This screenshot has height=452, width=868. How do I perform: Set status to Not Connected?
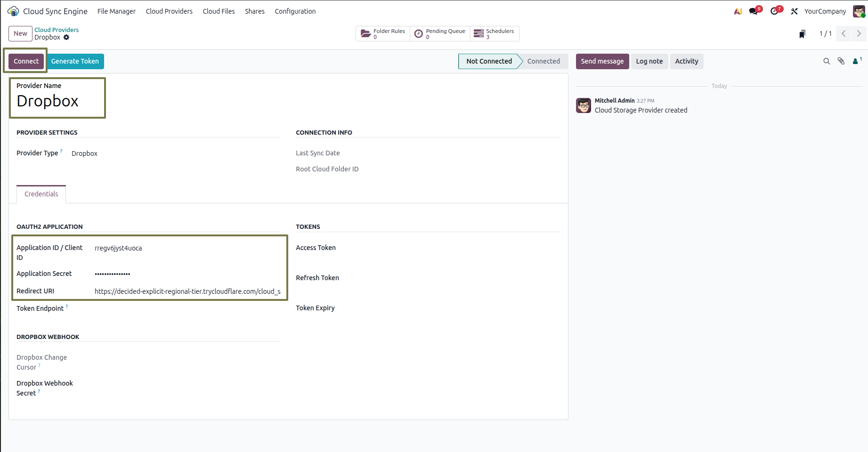point(489,61)
